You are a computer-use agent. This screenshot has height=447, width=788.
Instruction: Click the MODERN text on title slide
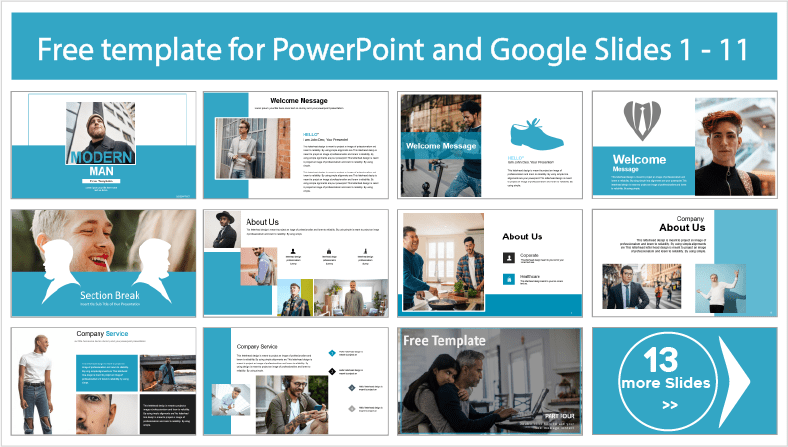pos(102,157)
